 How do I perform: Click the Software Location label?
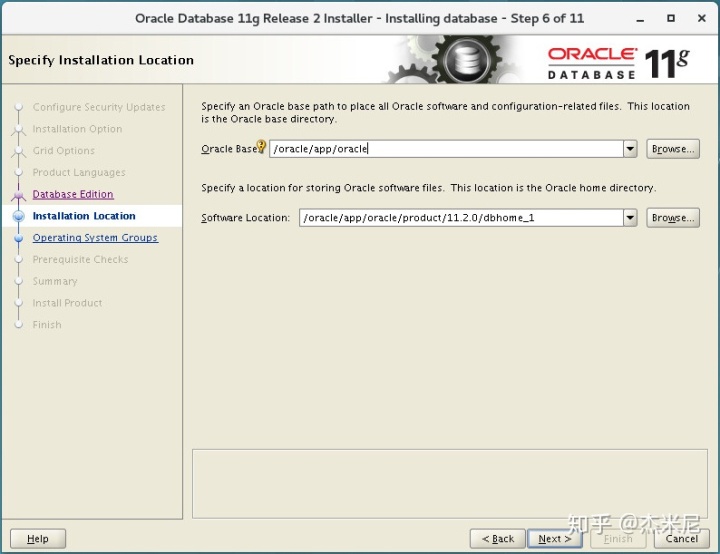(246, 218)
